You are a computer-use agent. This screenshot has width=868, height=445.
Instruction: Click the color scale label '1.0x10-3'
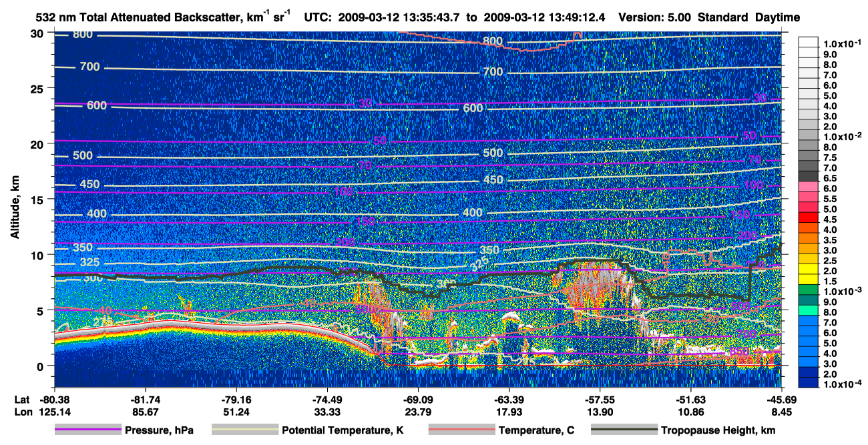(x=843, y=292)
